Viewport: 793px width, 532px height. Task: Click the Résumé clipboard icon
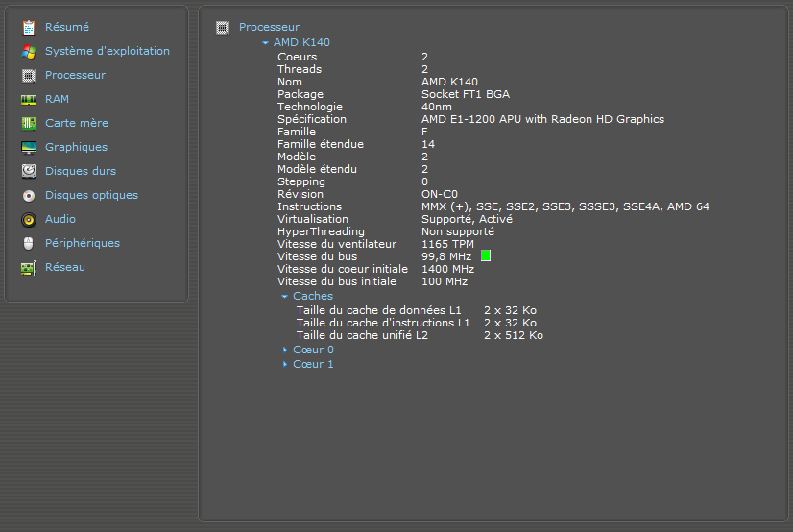pos(29,27)
